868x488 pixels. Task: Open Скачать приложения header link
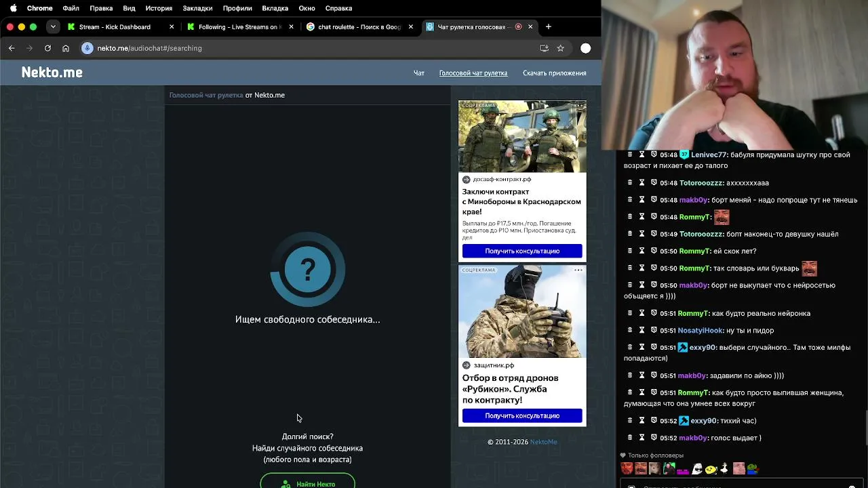(554, 73)
